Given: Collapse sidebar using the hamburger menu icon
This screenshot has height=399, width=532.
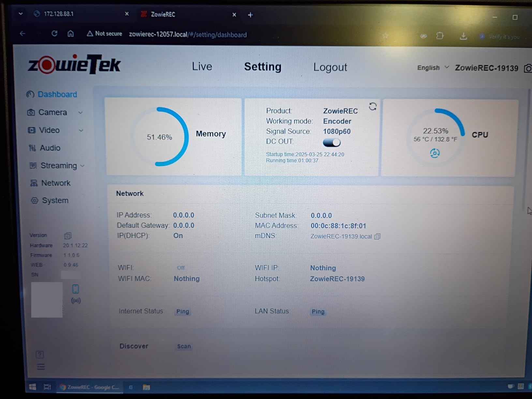Looking at the screenshot, I should coord(41,367).
